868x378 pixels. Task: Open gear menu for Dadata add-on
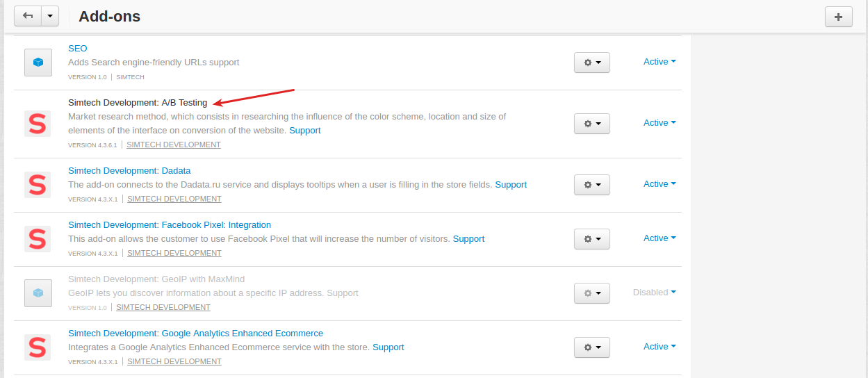(x=592, y=184)
